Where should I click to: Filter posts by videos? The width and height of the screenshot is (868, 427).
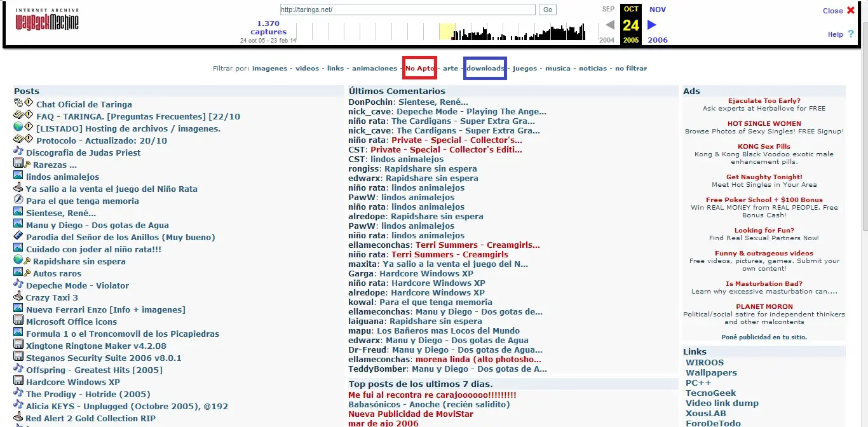coord(308,68)
